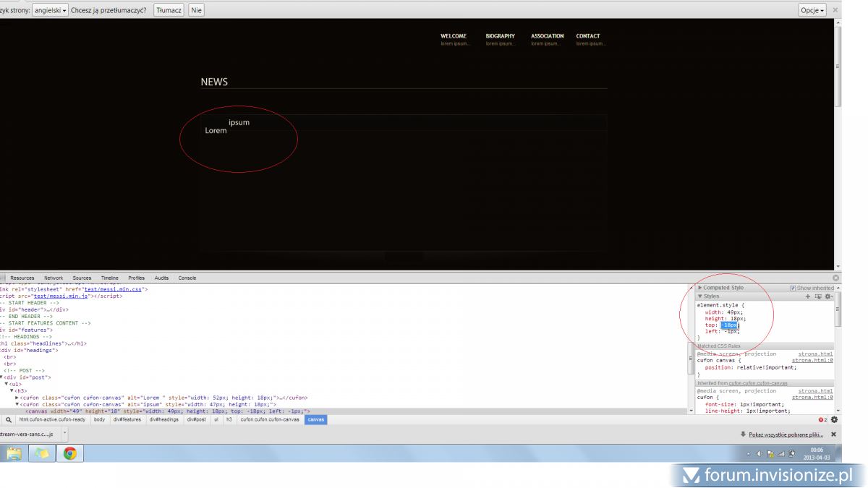
Task: Click the Tłumacz translate button
Action: click(169, 10)
